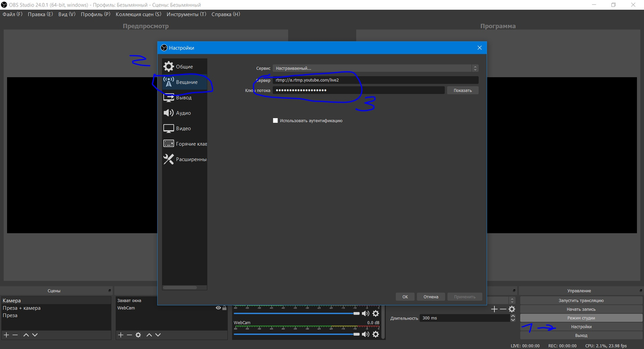The height and width of the screenshot is (349, 644).
Task: Select the Камера scene
Action: tap(56, 301)
